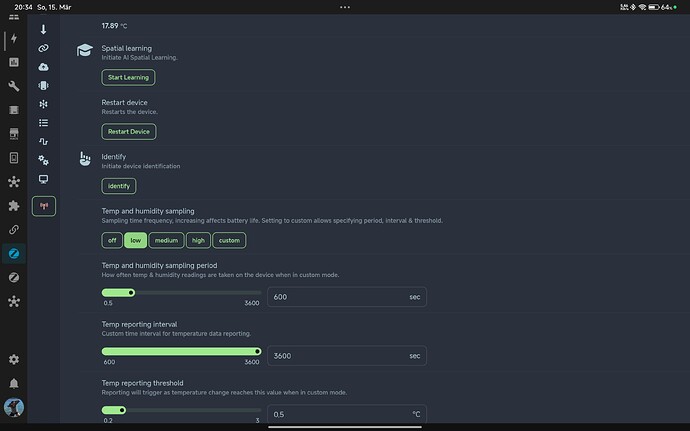This screenshot has width=690, height=431.
Task: Click the Restart Device button
Action: (129, 132)
